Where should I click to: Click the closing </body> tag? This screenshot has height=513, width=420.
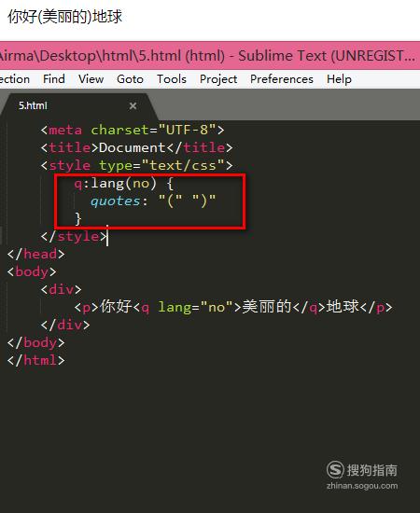[36, 342]
